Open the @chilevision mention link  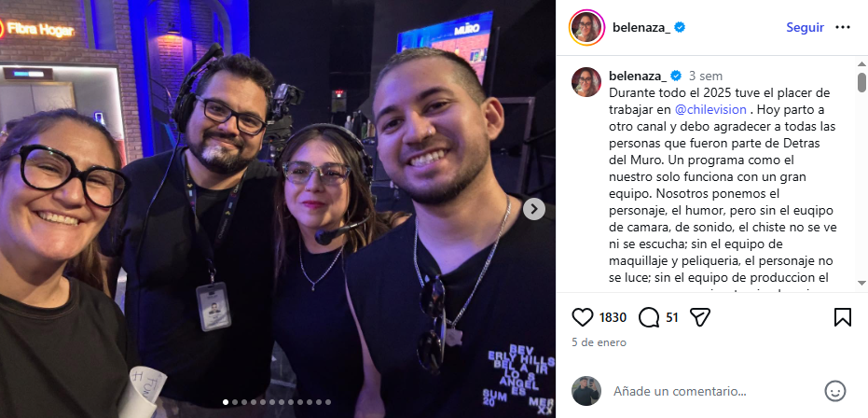click(710, 109)
